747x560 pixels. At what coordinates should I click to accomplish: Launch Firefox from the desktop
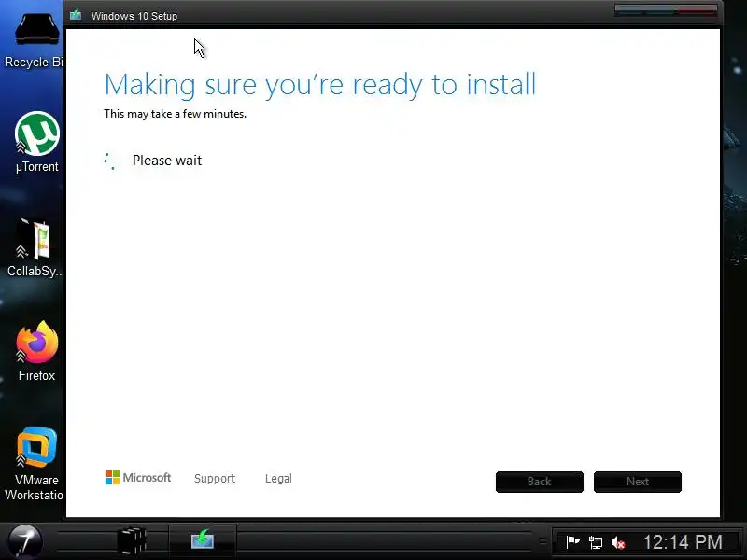(36, 351)
